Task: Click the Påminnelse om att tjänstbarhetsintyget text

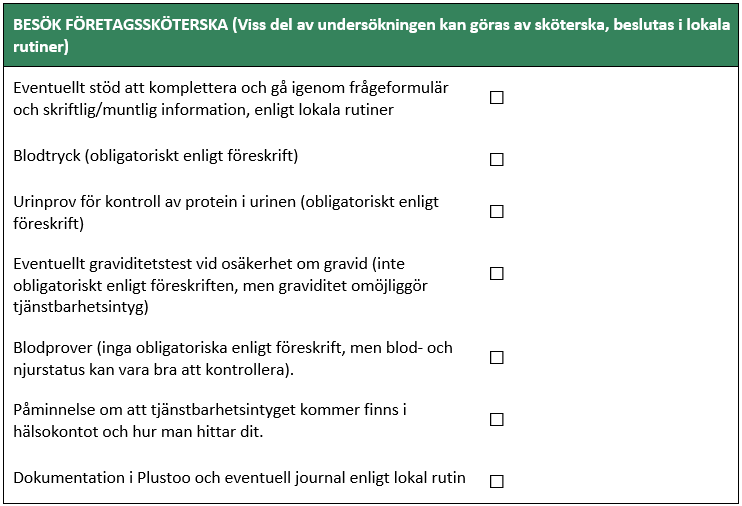Action: pos(210,420)
